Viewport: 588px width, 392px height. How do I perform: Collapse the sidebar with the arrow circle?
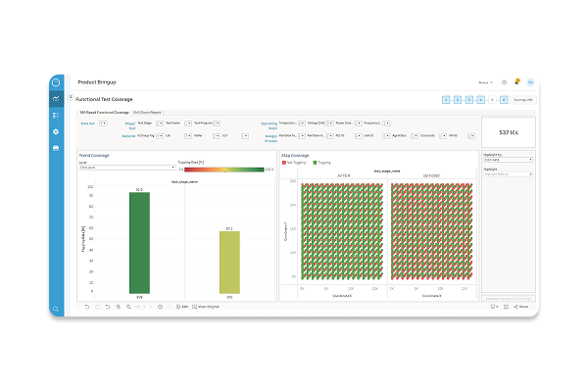click(x=71, y=97)
